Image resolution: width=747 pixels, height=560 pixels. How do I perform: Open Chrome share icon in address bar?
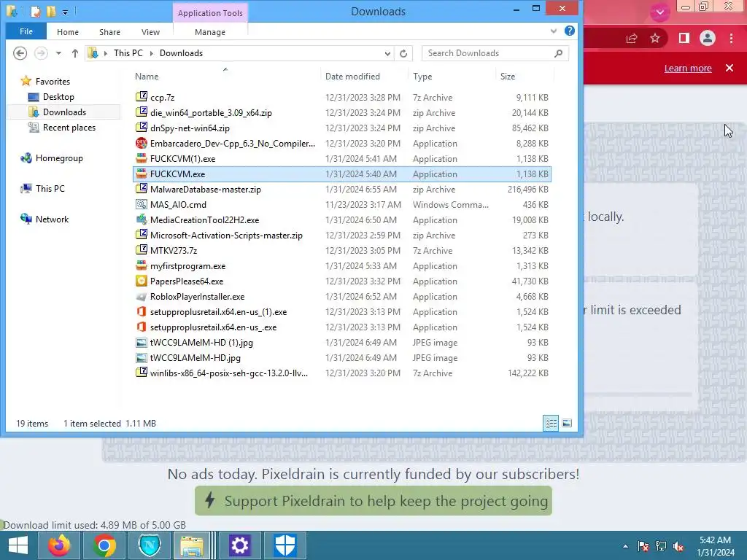coord(632,38)
